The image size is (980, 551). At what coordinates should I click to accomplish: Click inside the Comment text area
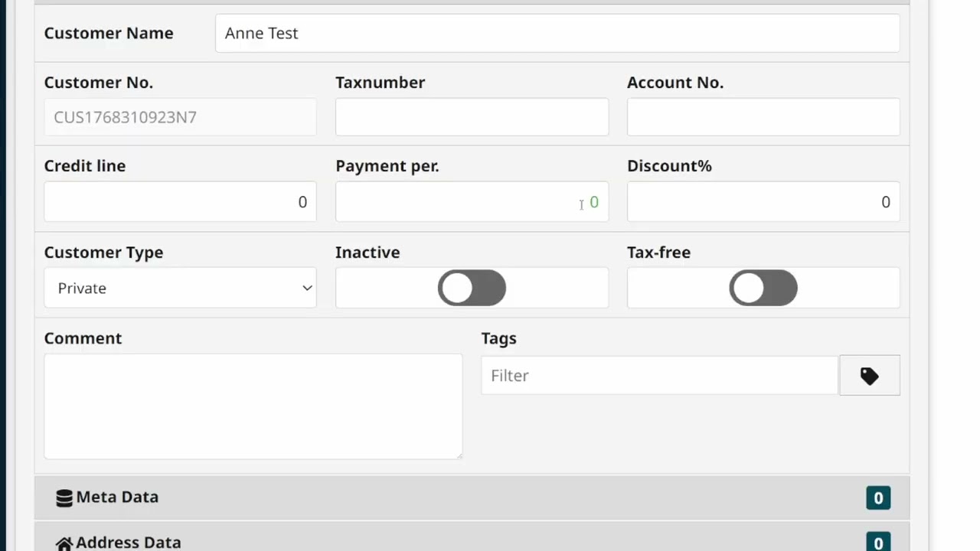click(x=253, y=406)
